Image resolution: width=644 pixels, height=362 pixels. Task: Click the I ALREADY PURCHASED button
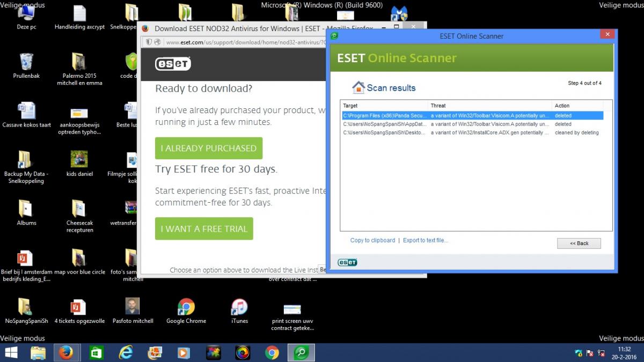click(x=209, y=148)
